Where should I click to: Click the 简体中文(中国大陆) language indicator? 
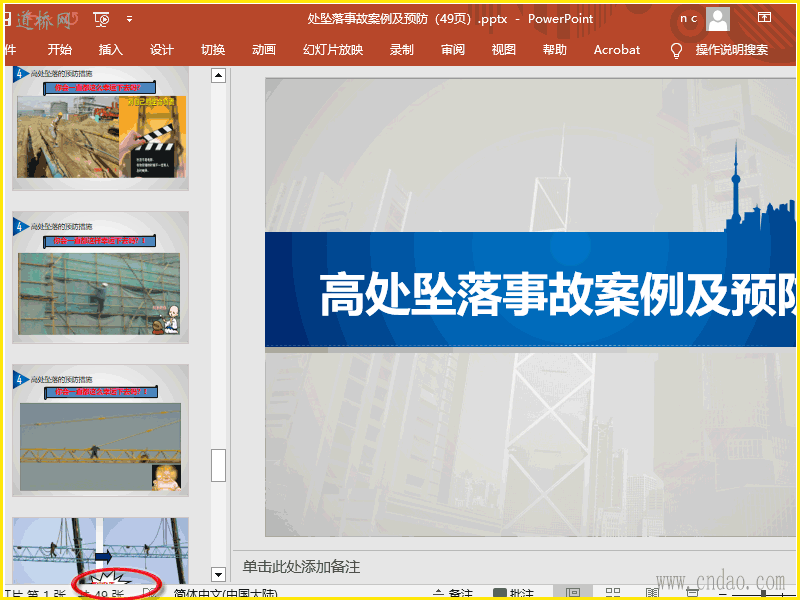pos(226,595)
